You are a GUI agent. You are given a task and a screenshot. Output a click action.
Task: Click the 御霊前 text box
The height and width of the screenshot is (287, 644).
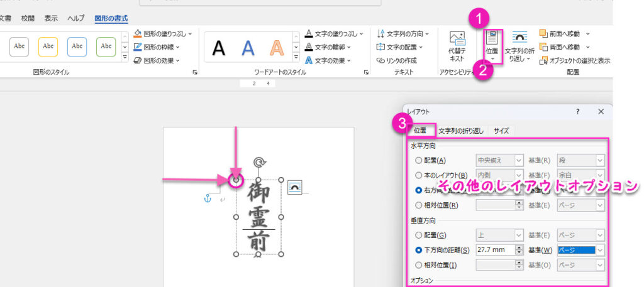pyautogui.click(x=258, y=217)
